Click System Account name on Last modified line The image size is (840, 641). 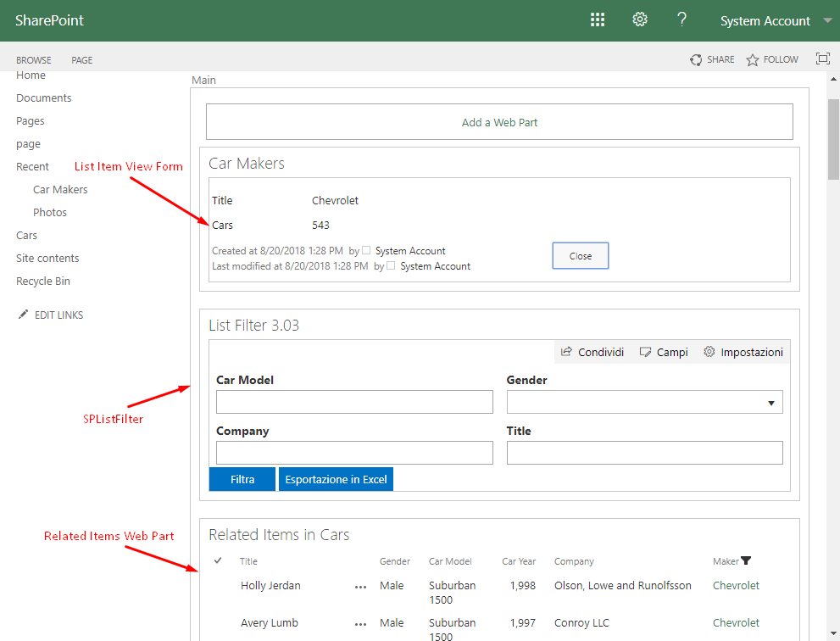435,266
